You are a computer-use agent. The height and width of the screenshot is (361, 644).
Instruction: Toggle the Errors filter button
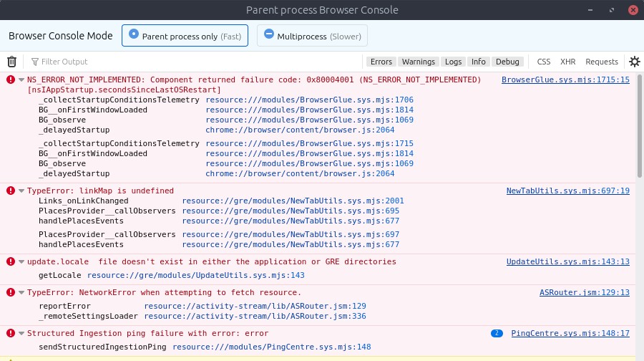tap(381, 62)
